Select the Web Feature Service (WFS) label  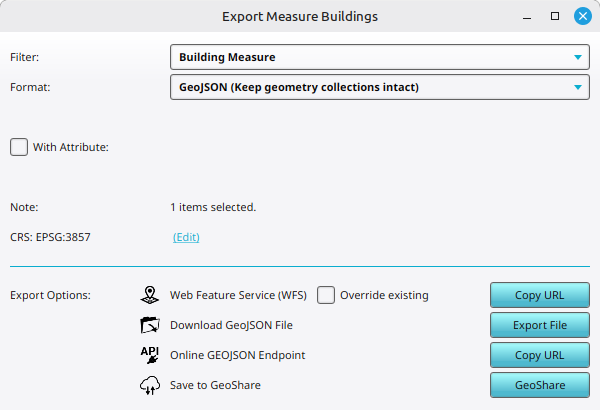236,295
